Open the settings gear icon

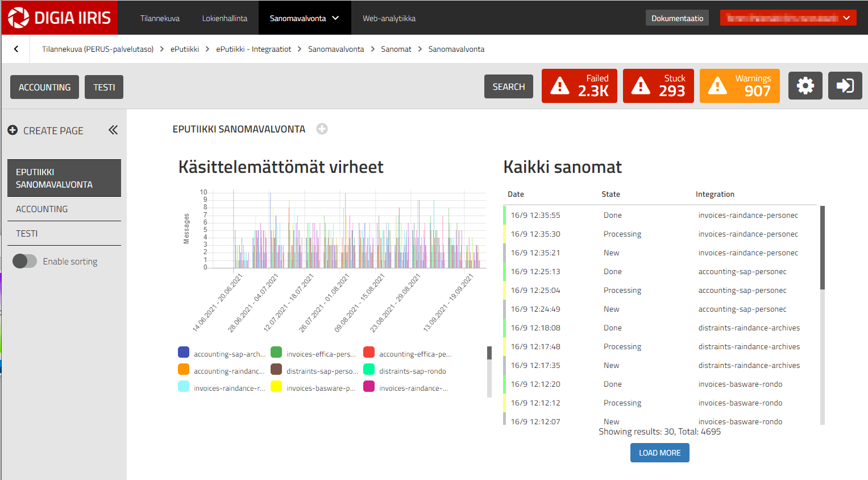[x=805, y=86]
